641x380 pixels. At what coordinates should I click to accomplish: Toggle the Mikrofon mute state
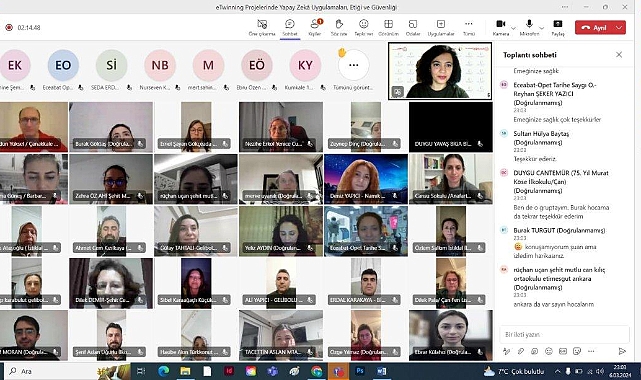pyautogui.click(x=529, y=27)
